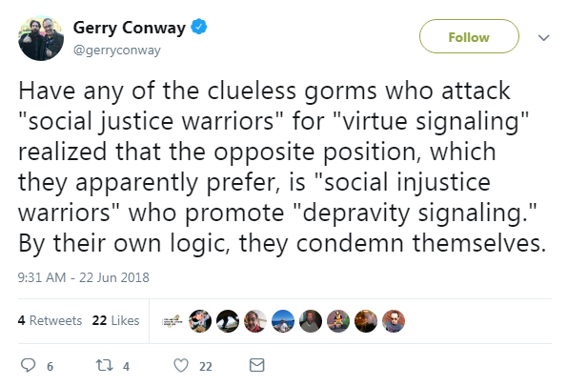Image resolution: width=588 pixels, height=386 pixels.
Task: Open the first liker avatar with text logo
Action: tap(172, 321)
